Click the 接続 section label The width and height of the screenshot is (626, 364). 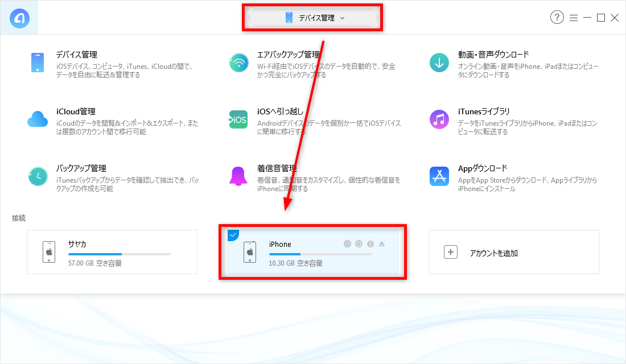[19, 218]
